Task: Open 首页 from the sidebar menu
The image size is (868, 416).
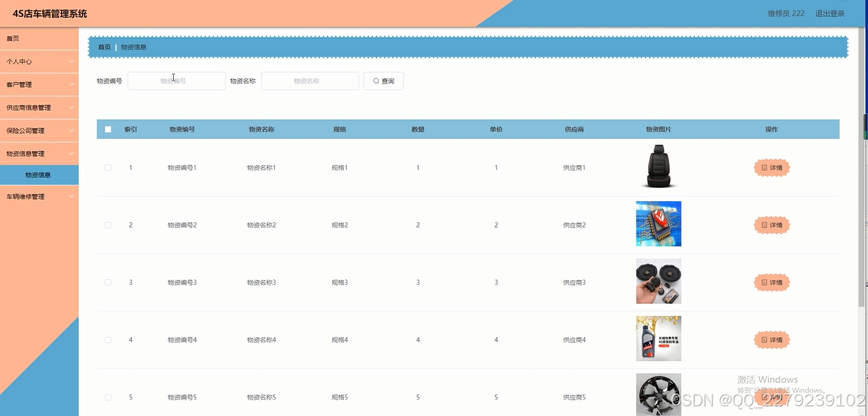Action: click(x=39, y=38)
